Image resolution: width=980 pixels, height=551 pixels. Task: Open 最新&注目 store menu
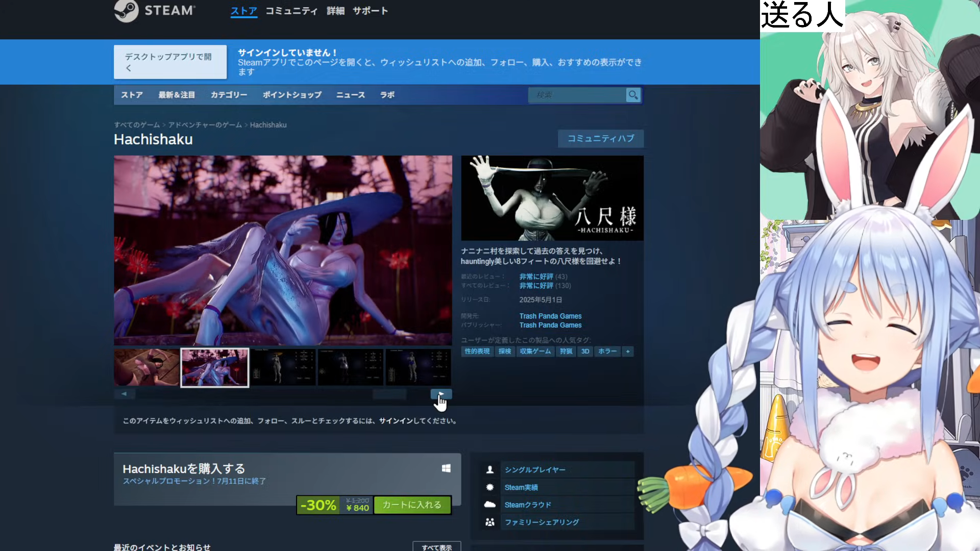(177, 95)
